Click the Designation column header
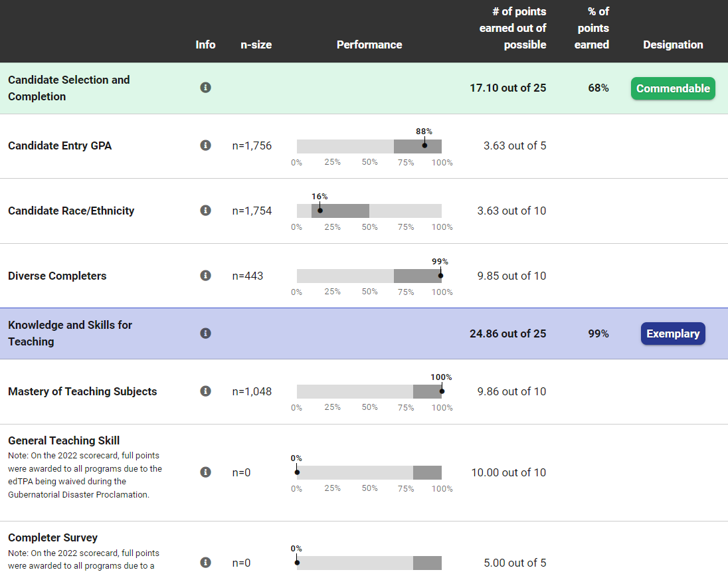 click(672, 45)
